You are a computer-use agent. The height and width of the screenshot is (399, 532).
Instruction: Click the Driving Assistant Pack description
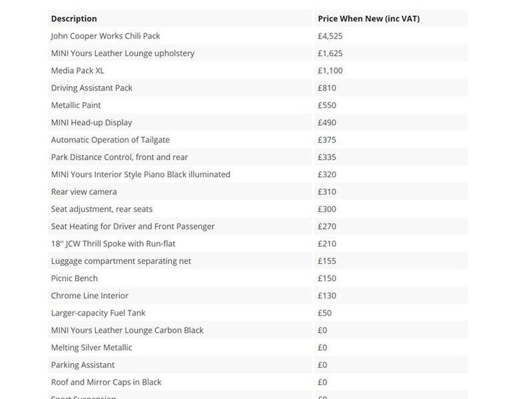(x=92, y=88)
